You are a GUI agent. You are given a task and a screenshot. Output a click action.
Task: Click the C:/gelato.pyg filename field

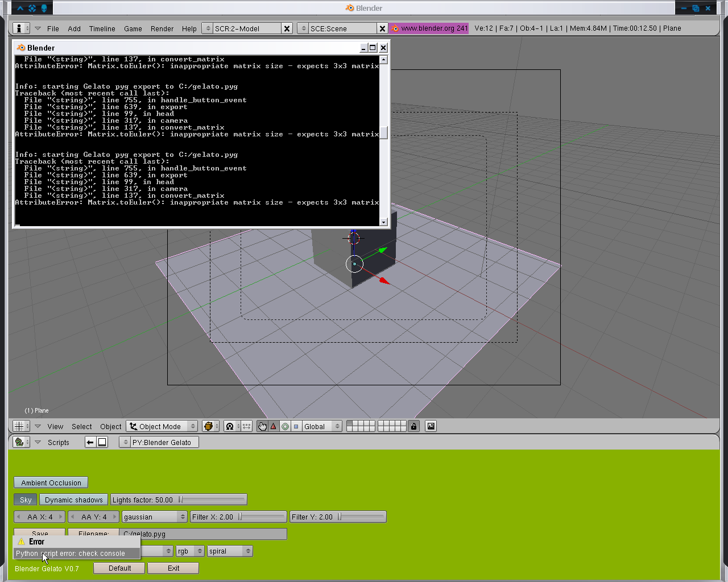pos(203,533)
